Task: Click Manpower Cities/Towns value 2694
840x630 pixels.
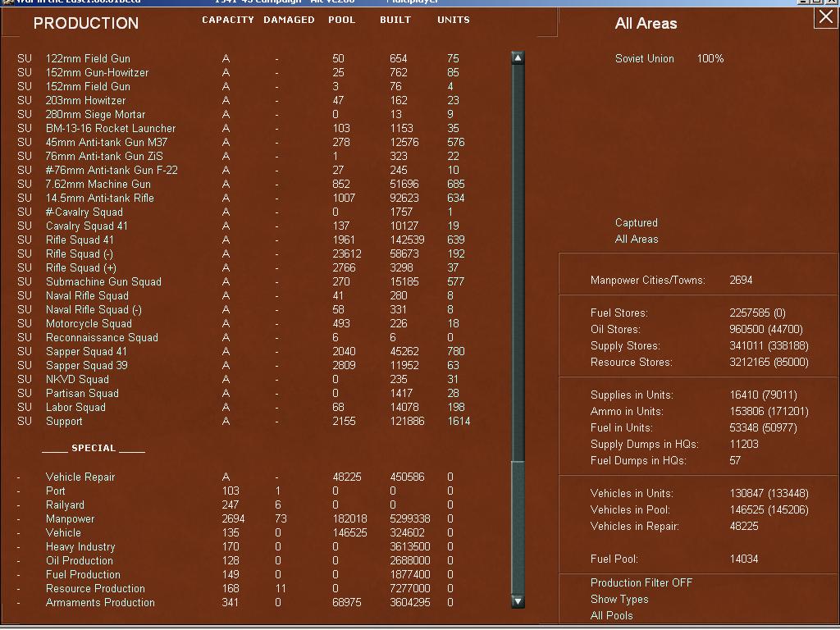Action: [x=741, y=280]
